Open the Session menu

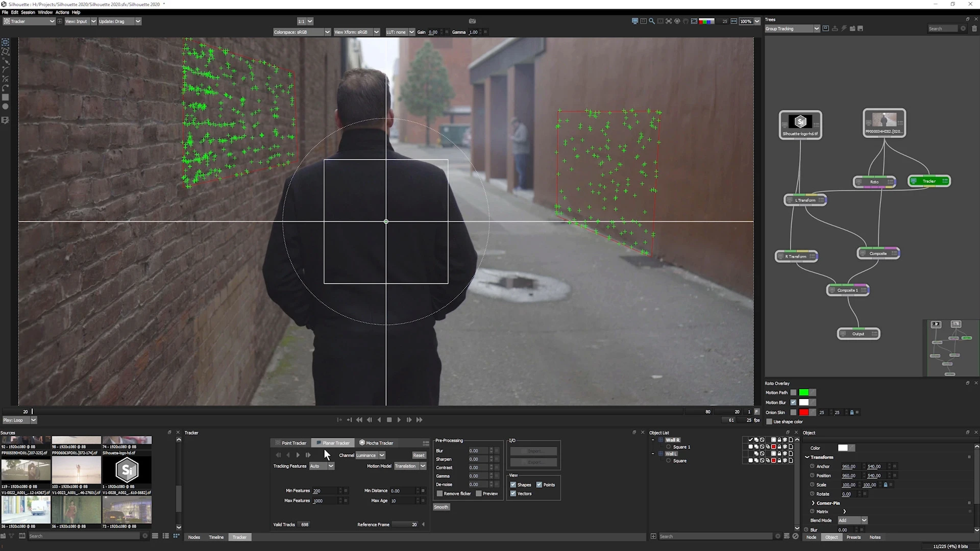(x=28, y=12)
